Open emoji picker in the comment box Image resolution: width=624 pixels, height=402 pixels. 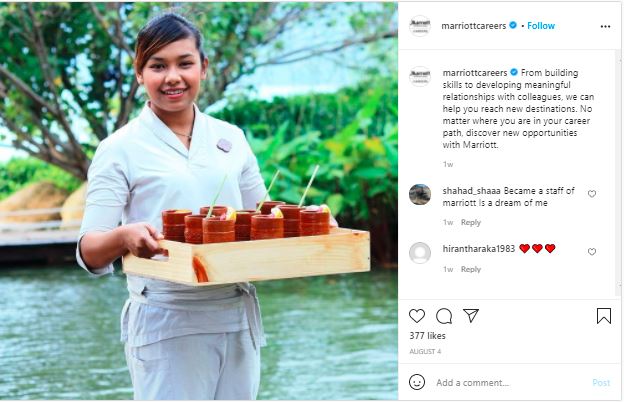417,382
